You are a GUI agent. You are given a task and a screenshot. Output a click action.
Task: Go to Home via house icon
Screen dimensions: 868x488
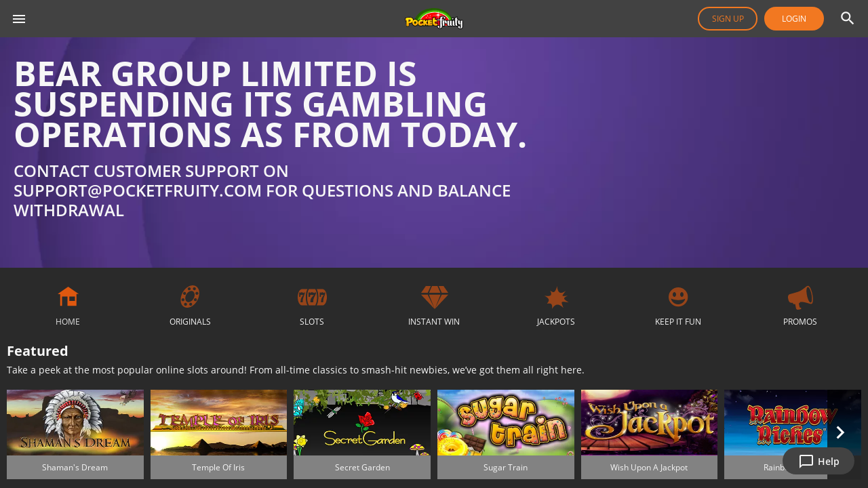point(68,297)
